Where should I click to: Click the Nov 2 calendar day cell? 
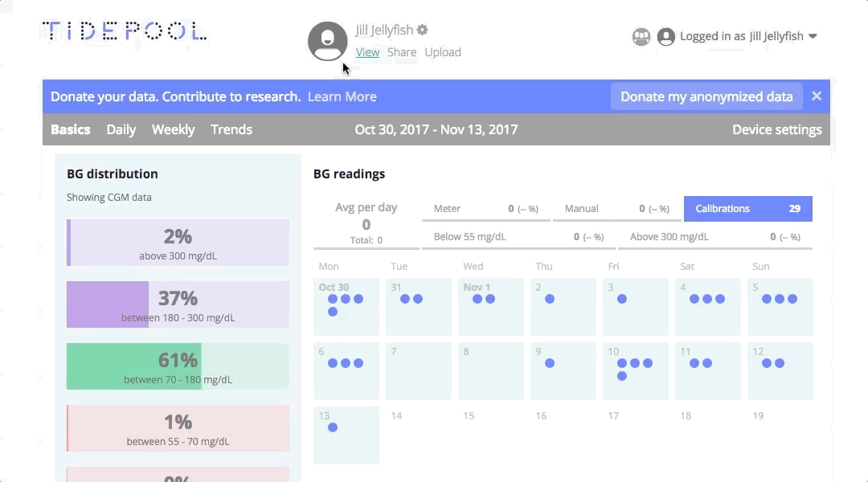pyautogui.click(x=563, y=307)
